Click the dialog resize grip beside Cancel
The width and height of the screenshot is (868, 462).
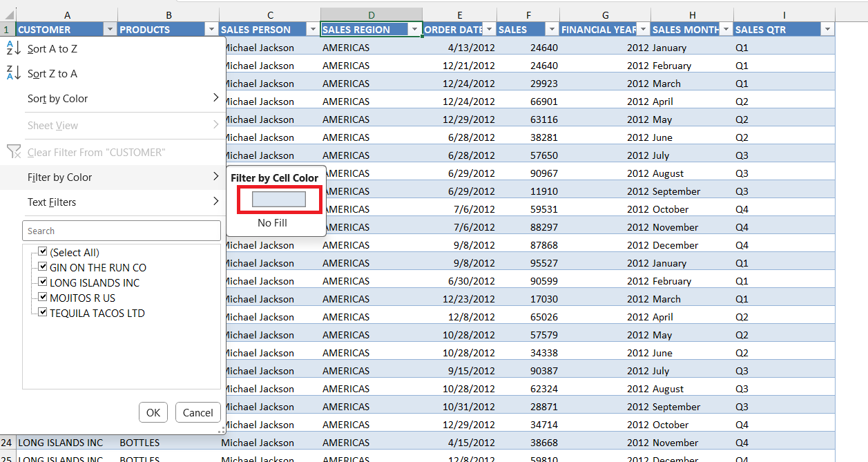[x=222, y=431]
